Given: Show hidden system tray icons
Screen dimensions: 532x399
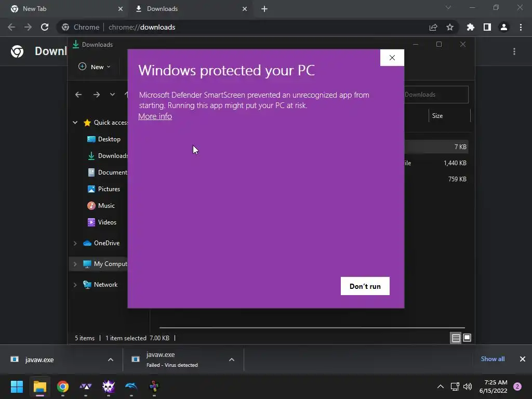Looking at the screenshot, I should [441, 387].
